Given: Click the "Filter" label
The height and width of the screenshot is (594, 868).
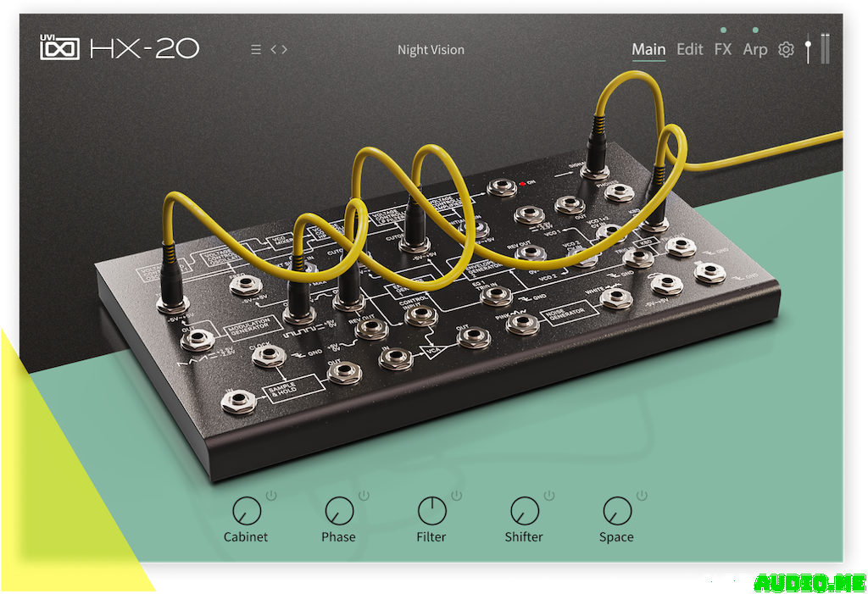Looking at the screenshot, I should pos(431,537).
